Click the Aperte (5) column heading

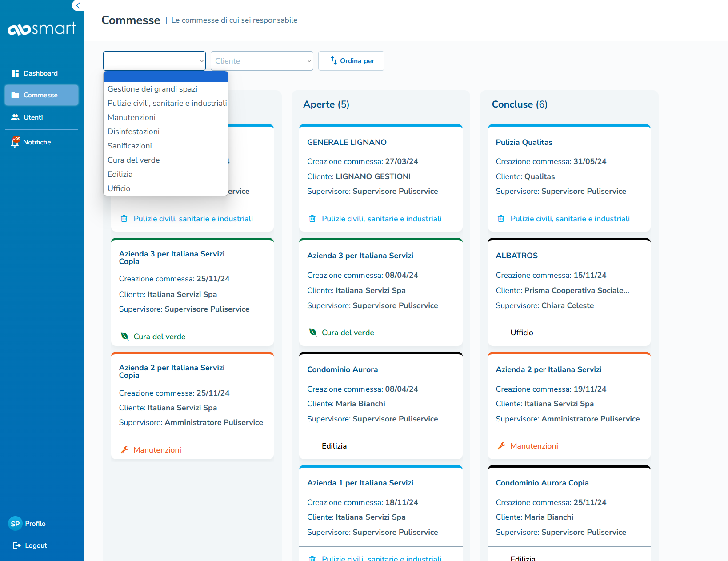click(326, 104)
